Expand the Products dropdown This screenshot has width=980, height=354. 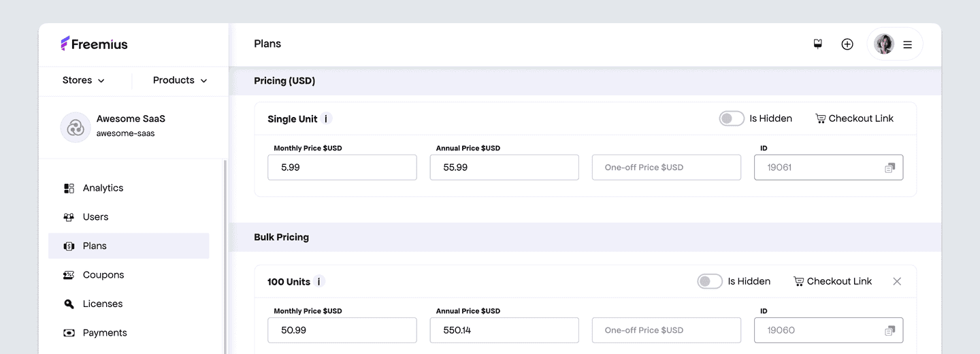pos(180,80)
